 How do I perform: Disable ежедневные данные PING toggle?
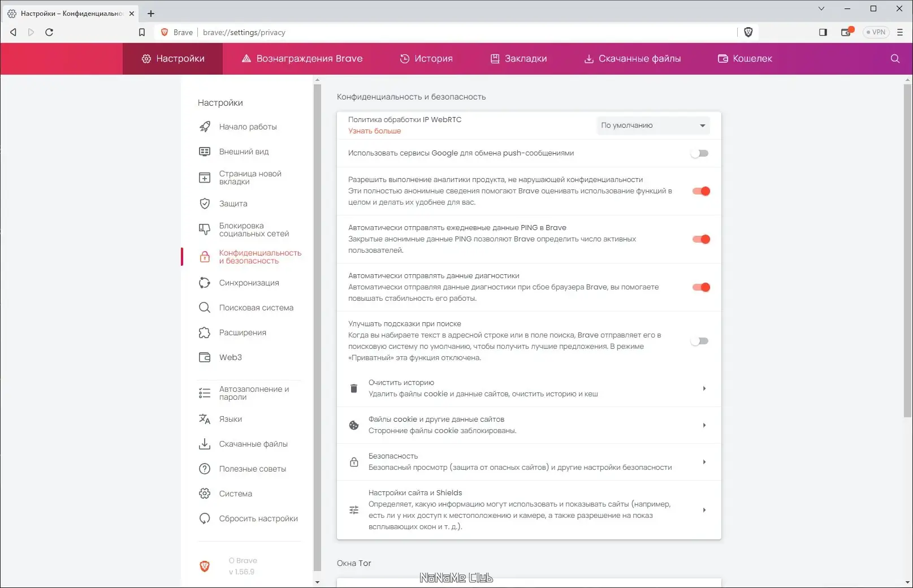tap(701, 239)
